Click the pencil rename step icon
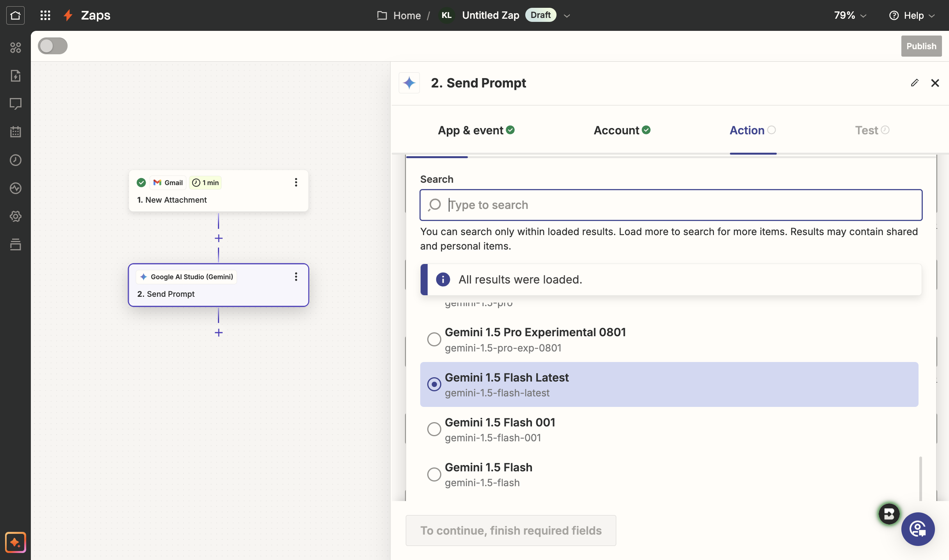The height and width of the screenshot is (560, 949). click(x=915, y=83)
